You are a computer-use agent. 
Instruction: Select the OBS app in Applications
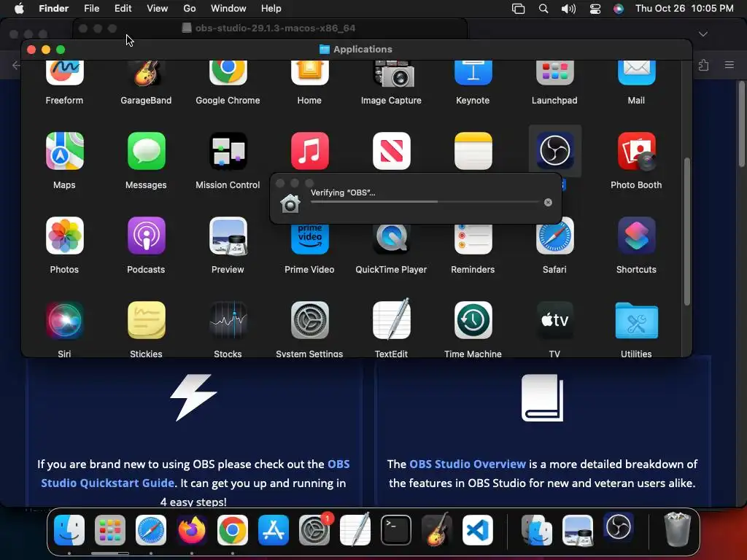(x=555, y=151)
